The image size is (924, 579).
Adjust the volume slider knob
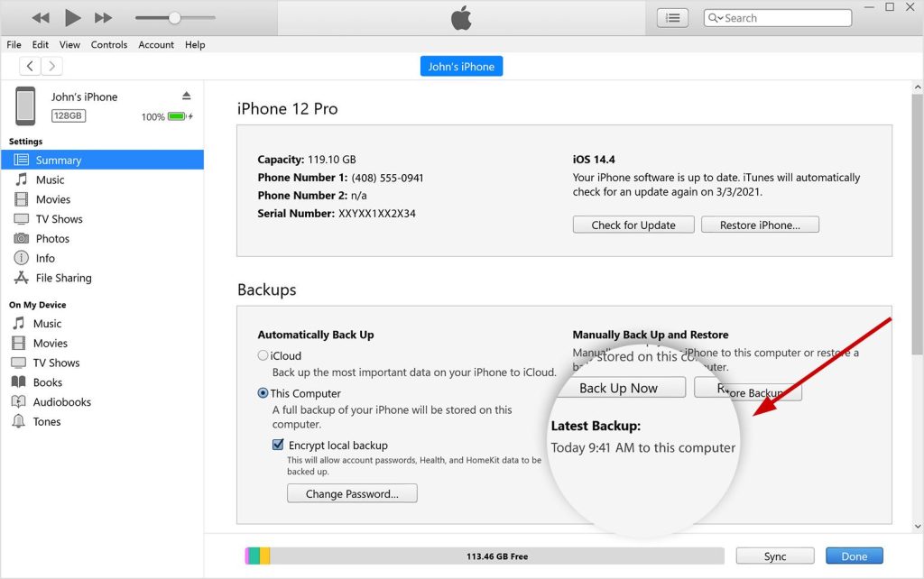(x=174, y=18)
